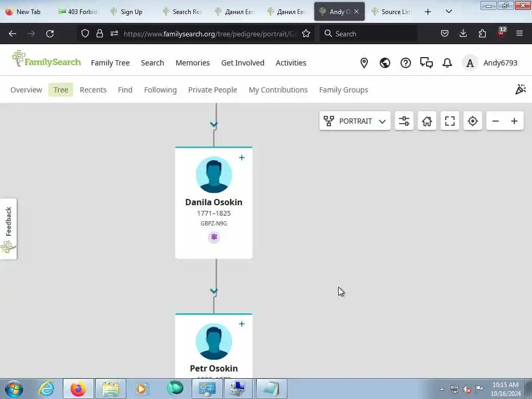Screen dimensions: 532x399
Task: Close the Andy O browser tab
Action: coord(356,11)
